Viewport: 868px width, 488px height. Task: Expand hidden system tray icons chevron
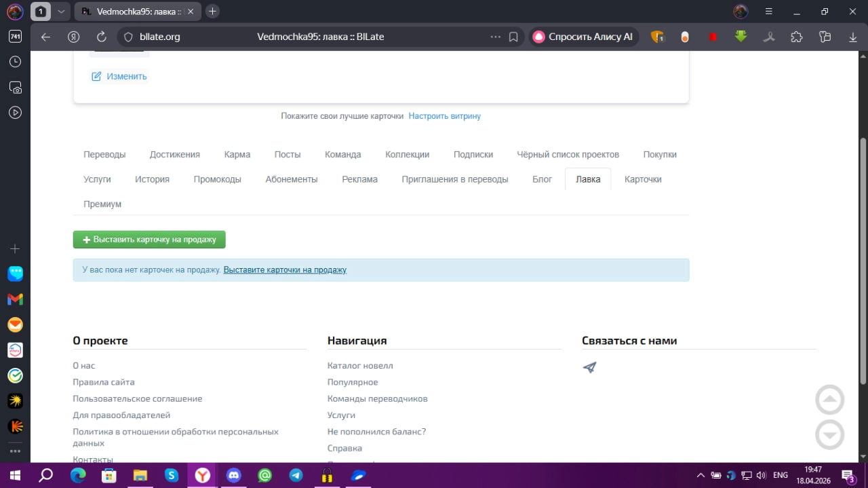tap(701, 475)
